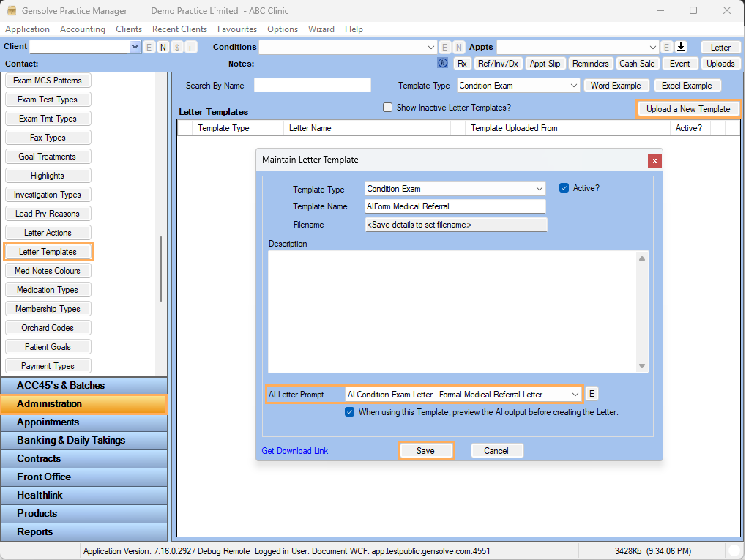Expand the AI Letter Prompt dropdown
Image resolution: width=746 pixels, height=560 pixels.
click(x=575, y=395)
